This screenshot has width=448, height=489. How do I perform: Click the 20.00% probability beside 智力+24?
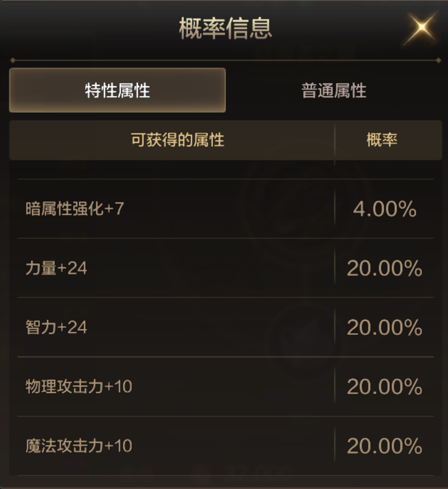click(384, 328)
